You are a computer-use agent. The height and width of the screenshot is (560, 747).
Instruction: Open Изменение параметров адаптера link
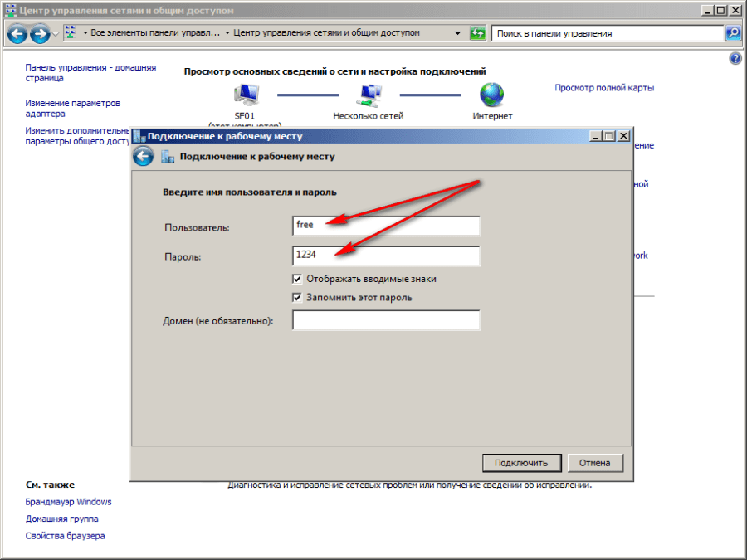click(x=72, y=108)
